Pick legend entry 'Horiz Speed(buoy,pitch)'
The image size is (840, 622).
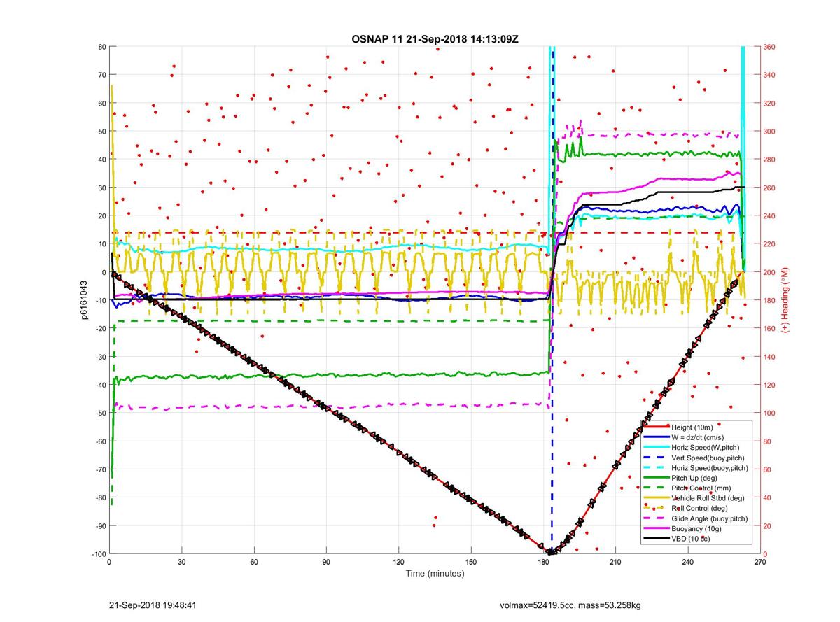tap(710, 468)
